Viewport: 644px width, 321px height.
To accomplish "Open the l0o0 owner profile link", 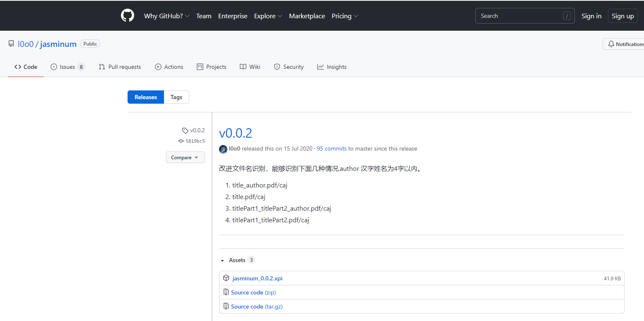I will (x=26, y=44).
